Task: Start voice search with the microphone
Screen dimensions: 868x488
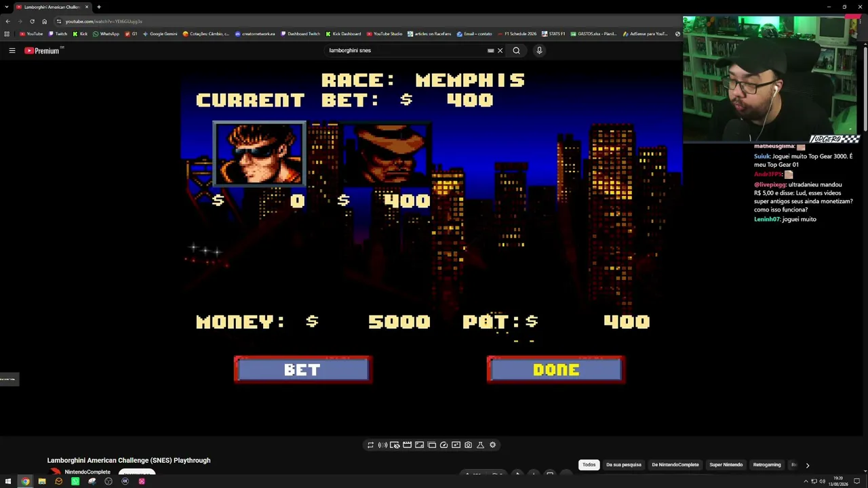Action: pyautogui.click(x=539, y=50)
